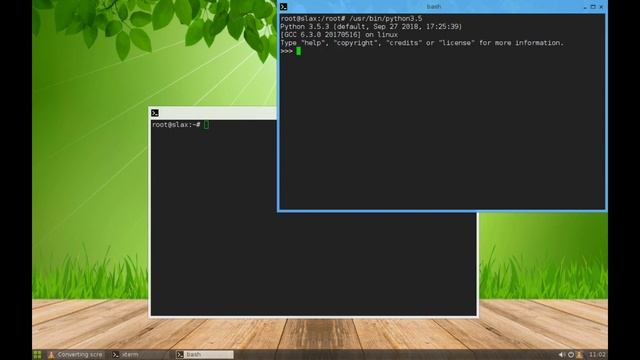Click the bash window title text
640x360 pixels.
point(433,7)
